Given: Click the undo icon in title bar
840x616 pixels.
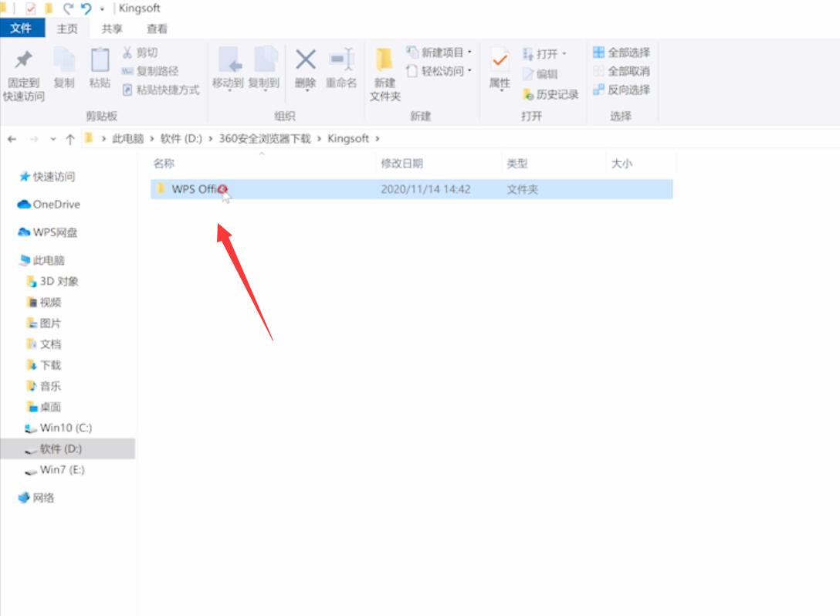Looking at the screenshot, I should click(x=86, y=8).
